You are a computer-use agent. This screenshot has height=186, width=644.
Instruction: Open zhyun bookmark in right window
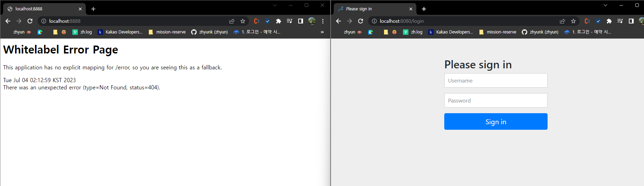[353, 32]
